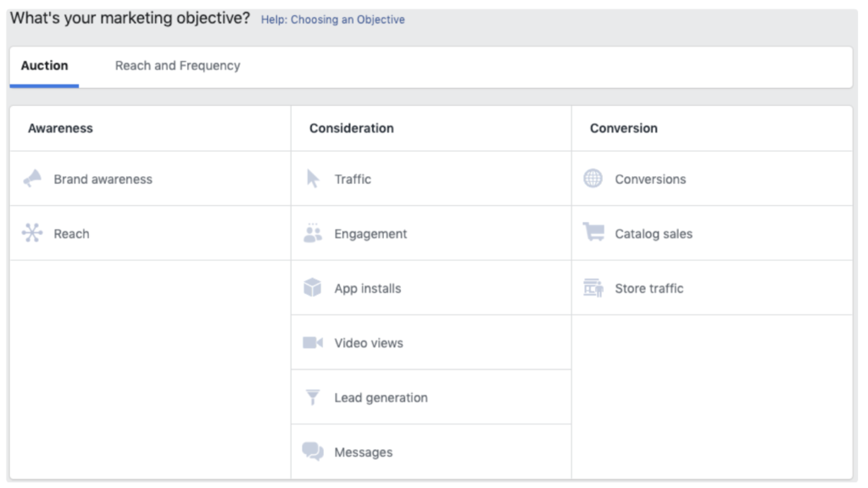Select the Reach network icon
This screenshot has height=488, width=868.
coord(32,233)
